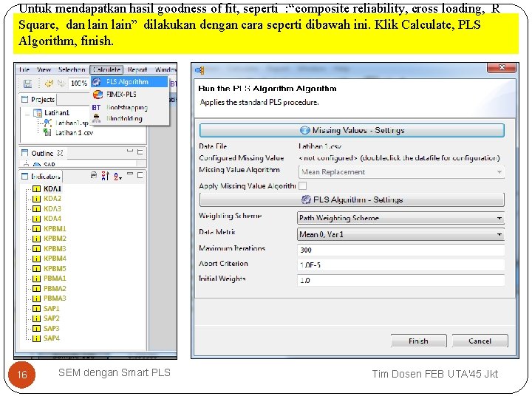Click the yellow indicator icon beside SAP4

[x=36, y=338]
